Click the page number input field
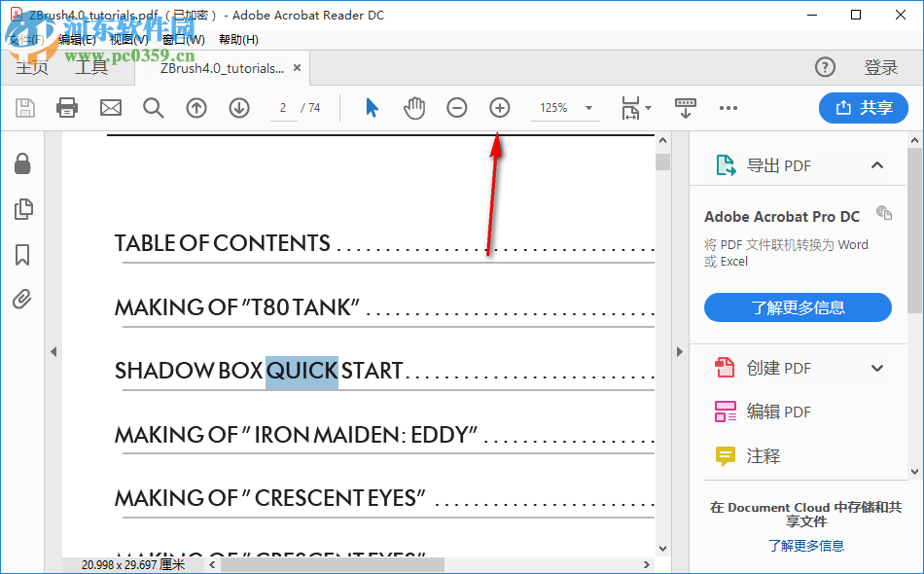Image resolution: width=924 pixels, height=574 pixels. point(283,108)
